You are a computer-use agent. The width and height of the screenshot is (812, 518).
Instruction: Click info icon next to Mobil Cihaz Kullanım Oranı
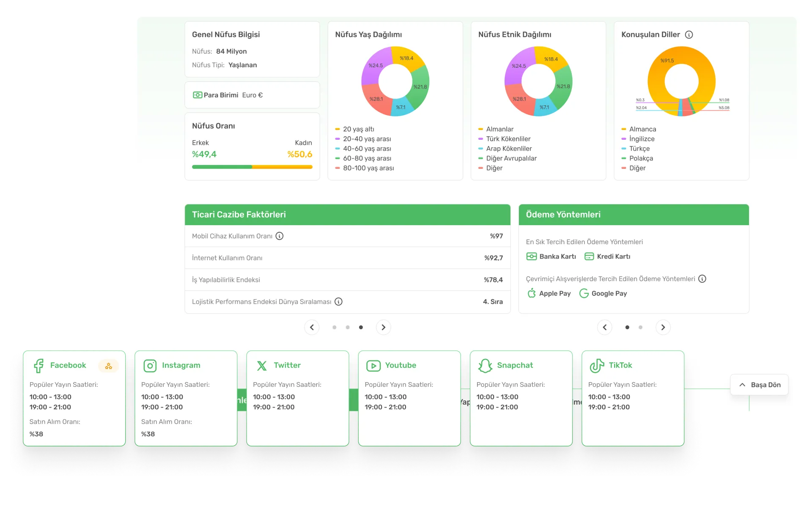pyautogui.click(x=280, y=236)
